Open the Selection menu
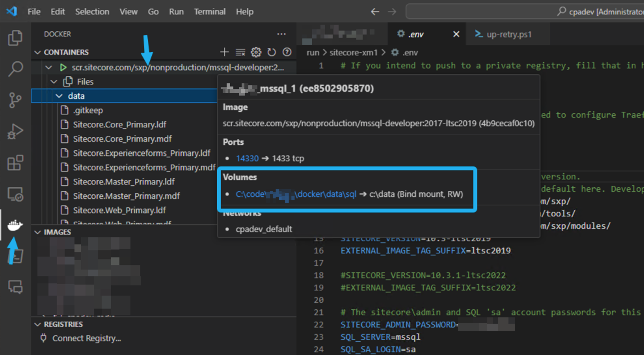Viewport: 644px width, 355px height. pos(92,12)
